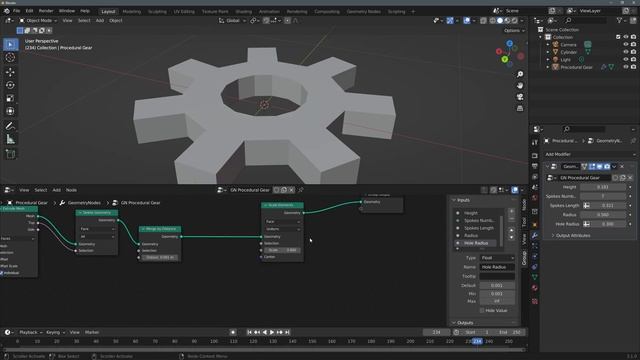Collapse the Inputs panel
The width and height of the screenshot is (640, 360).
[462, 200]
